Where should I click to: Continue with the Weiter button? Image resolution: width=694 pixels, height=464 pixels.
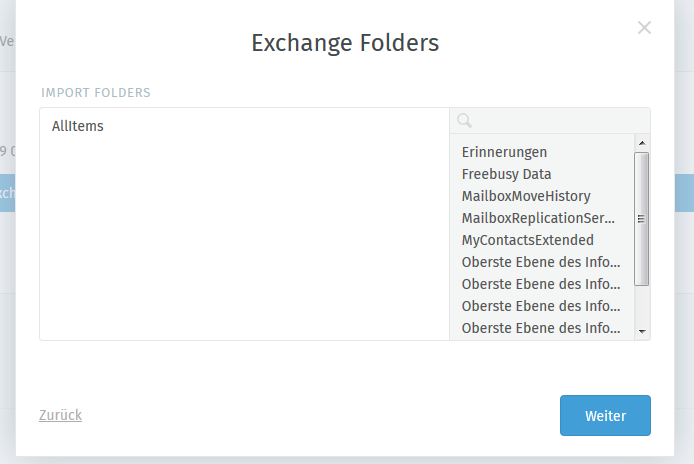point(605,415)
